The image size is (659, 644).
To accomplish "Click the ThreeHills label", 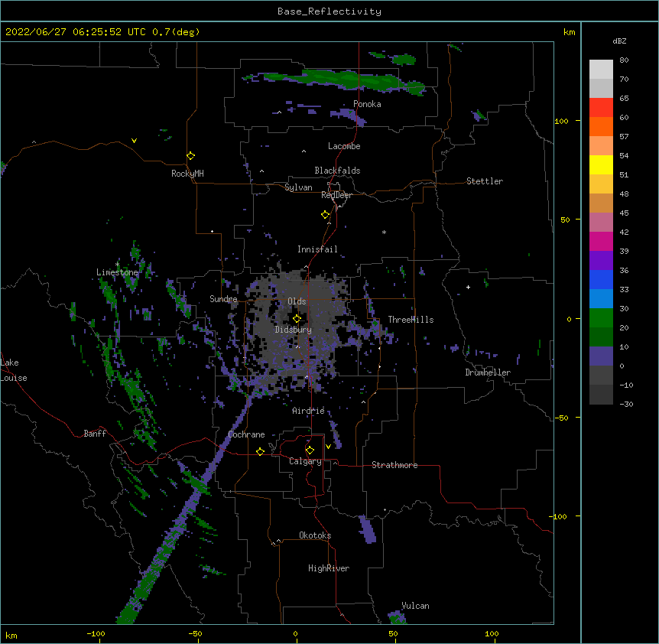I will pyautogui.click(x=411, y=320).
